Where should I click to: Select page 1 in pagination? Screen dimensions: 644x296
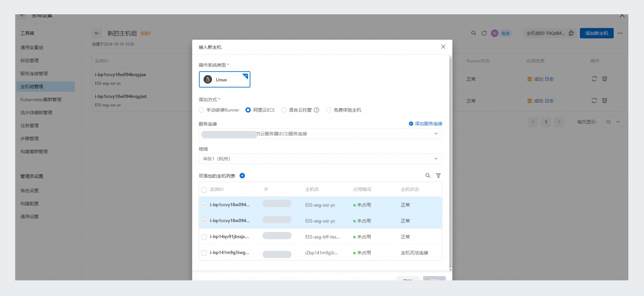pos(546,122)
